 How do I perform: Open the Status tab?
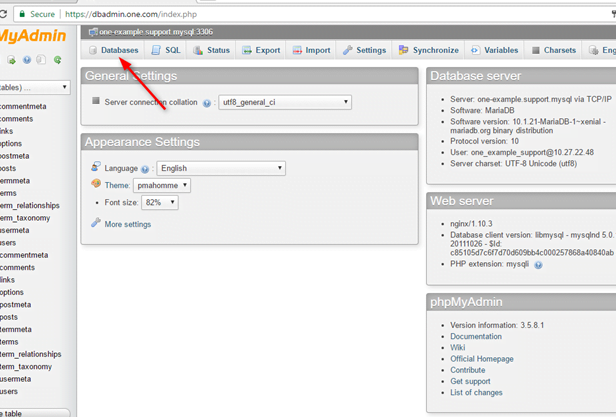coord(211,50)
